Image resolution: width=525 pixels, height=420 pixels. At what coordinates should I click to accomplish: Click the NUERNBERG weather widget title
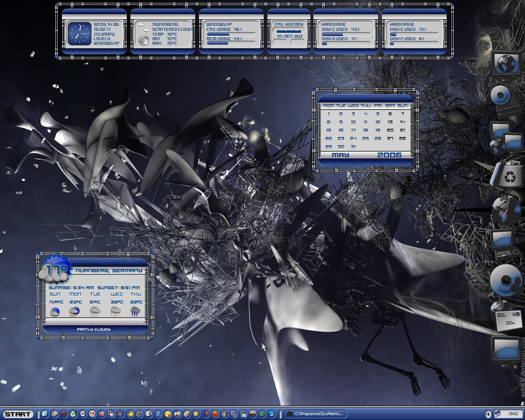(165, 25)
